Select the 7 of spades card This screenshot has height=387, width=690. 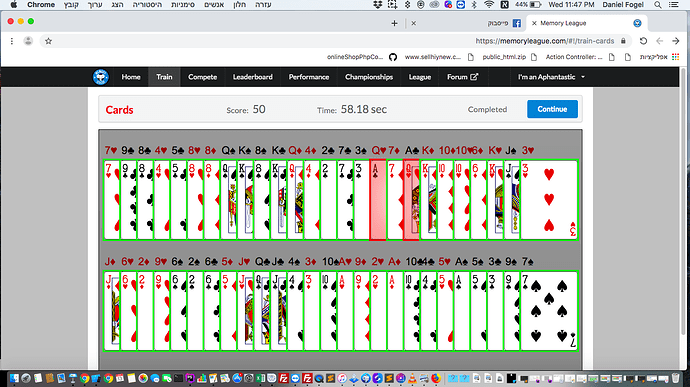tap(549, 311)
